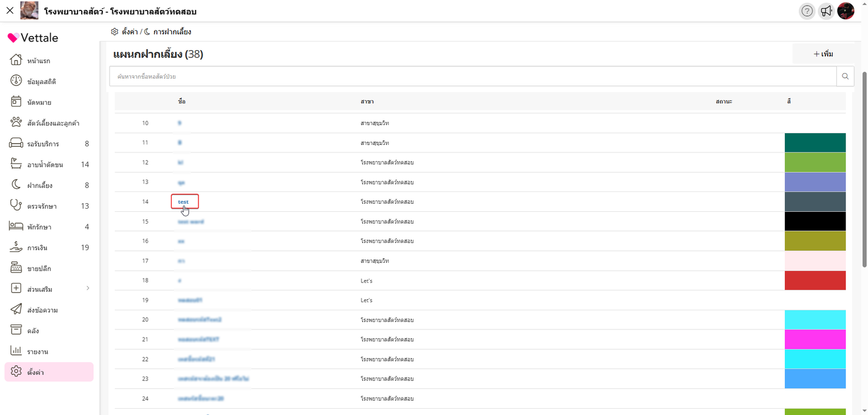This screenshot has width=868, height=415.
Task: Click the search magnifier button
Action: coord(844,76)
